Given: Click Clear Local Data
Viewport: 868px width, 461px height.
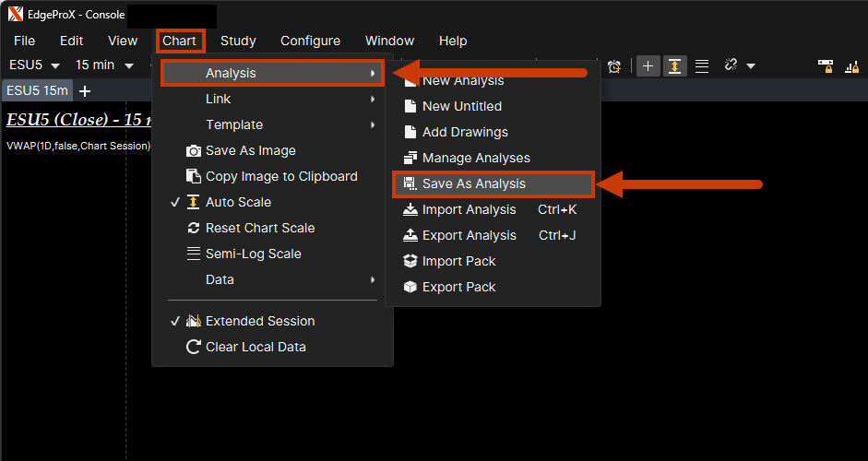Looking at the screenshot, I should pos(256,347).
